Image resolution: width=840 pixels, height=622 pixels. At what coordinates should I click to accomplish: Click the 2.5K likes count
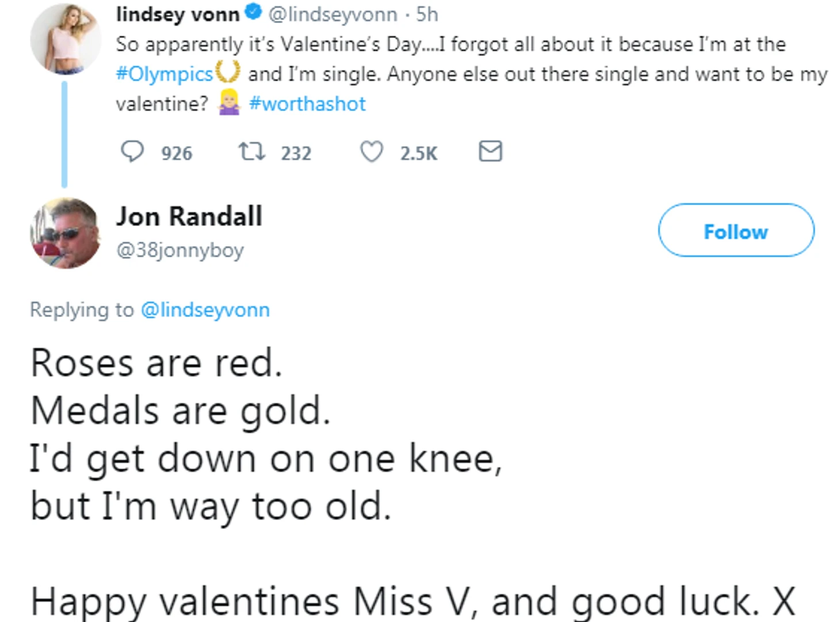(x=418, y=153)
